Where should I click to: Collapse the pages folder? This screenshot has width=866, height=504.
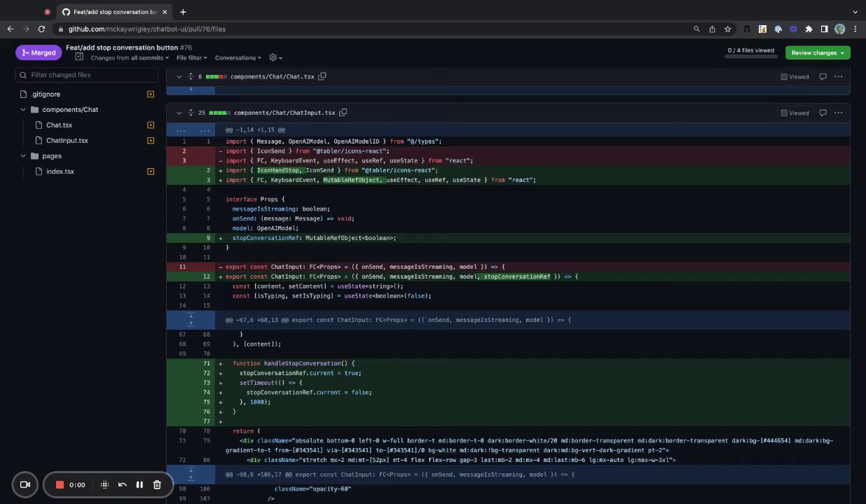click(23, 156)
